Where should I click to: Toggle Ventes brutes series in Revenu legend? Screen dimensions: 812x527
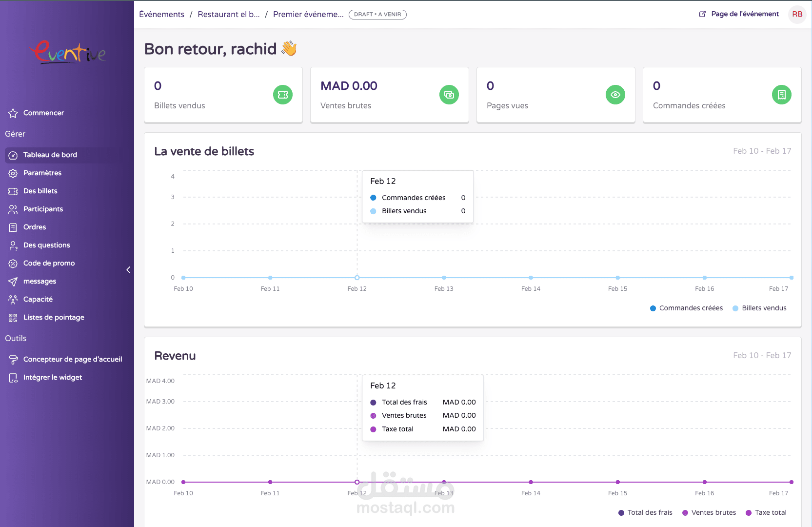pos(709,513)
